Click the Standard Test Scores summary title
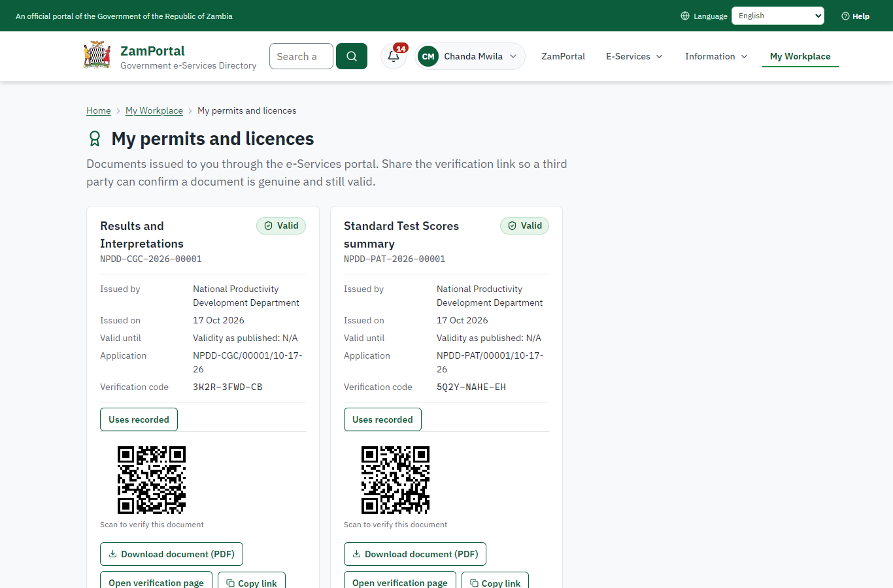Image resolution: width=893 pixels, height=588 pixels. pos(401,235)
